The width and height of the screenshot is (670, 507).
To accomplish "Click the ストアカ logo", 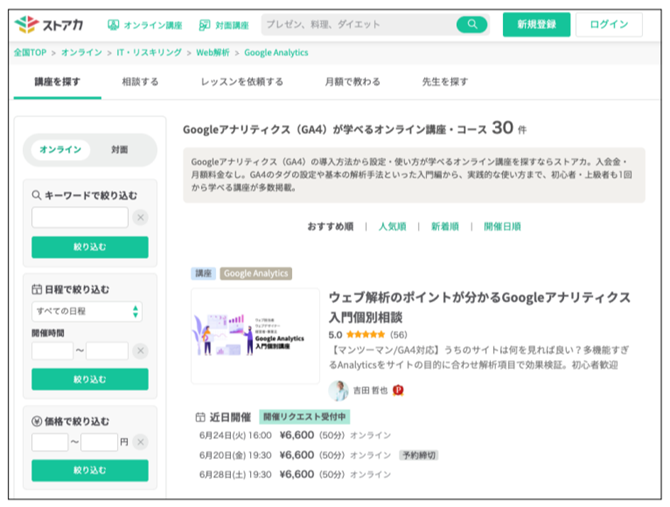I will tap(49, 25).
